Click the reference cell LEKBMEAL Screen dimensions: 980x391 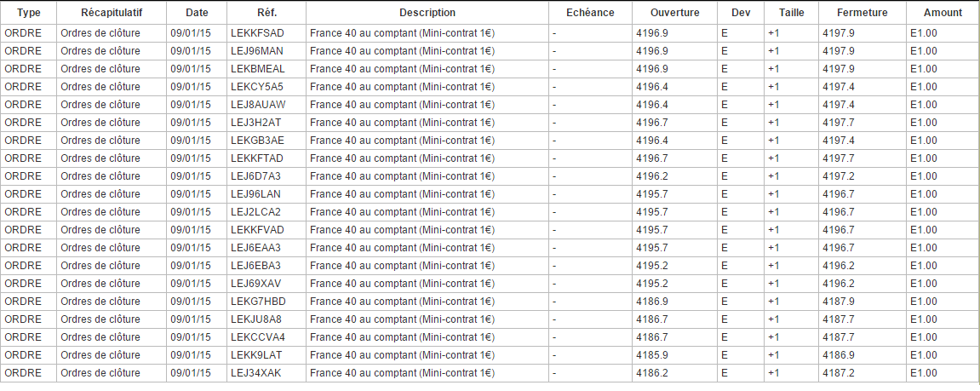click(x=257, y=69)
